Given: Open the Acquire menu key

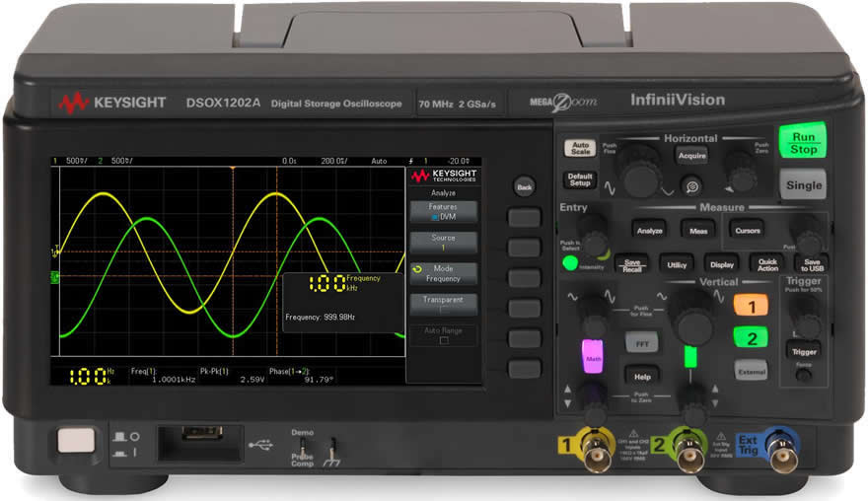Looking at the screenshot, I should tap(692, 156).
